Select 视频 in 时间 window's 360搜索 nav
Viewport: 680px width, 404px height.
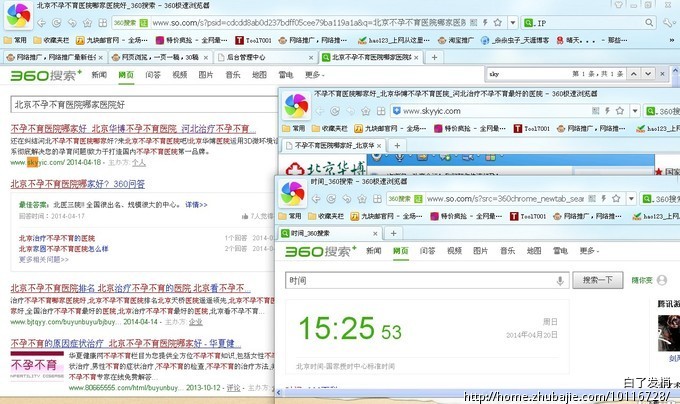click(x=454, y=251)
